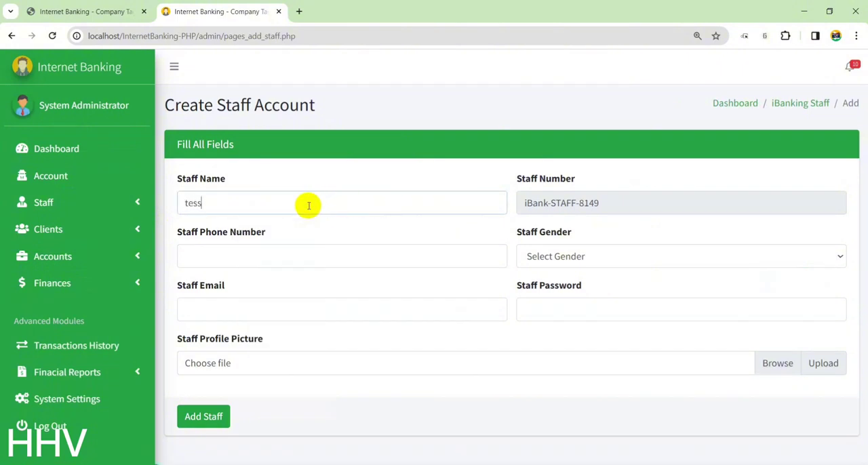
Task: Expand the Accounts submenu arrow
Action: pyautogui.click(x=138, y=256)
